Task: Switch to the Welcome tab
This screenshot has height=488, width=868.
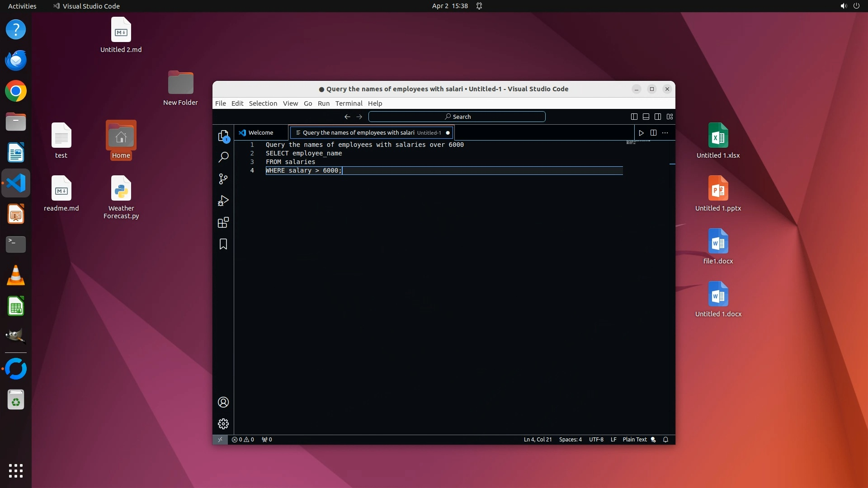Action: [x=260, y=133]
